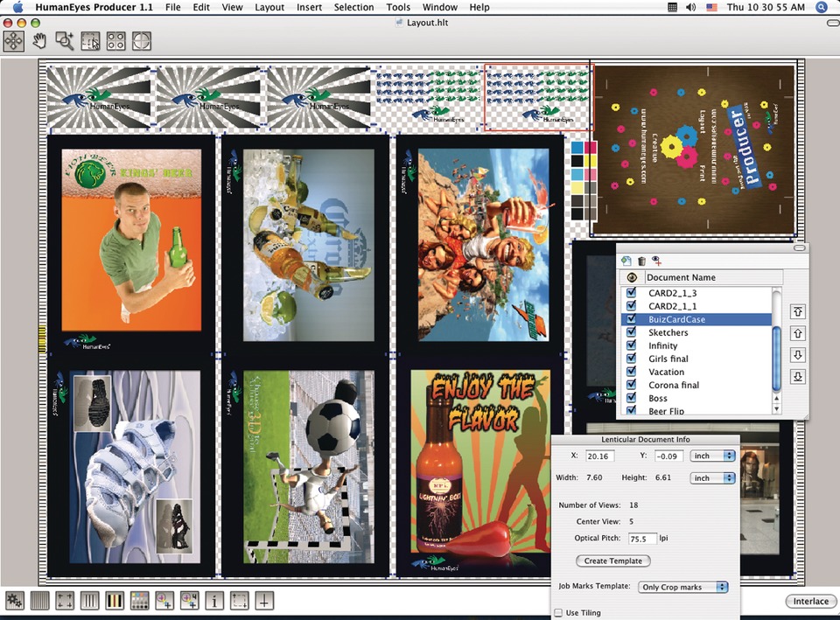Open the Insert menu
Viewport: 840px width, 620px height.
tap(309, 8)
